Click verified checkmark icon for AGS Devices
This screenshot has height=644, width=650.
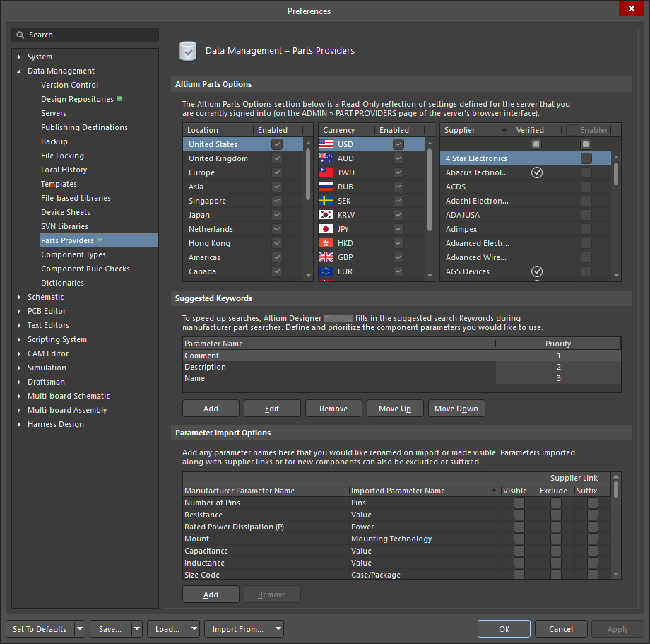pos(537,271)
